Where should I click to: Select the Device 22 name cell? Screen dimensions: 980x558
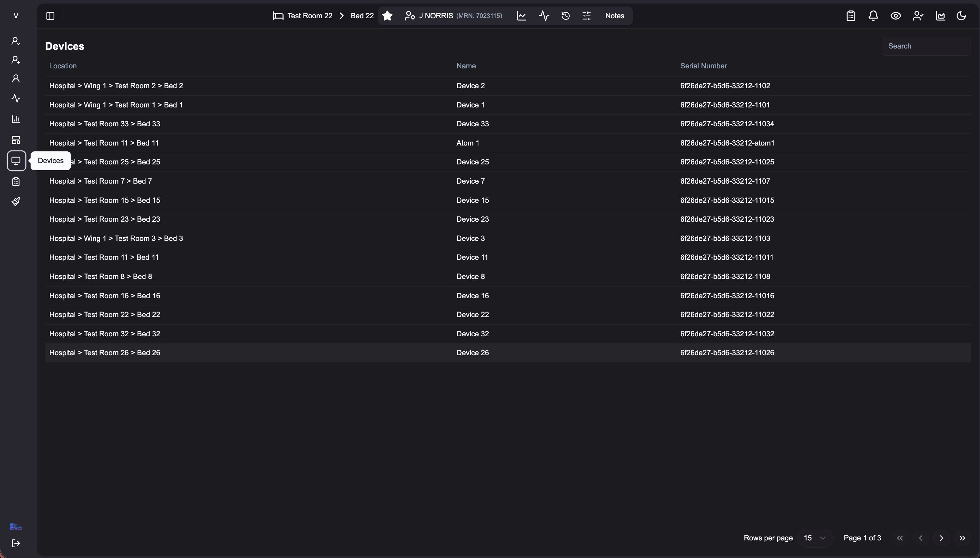tap(472, 314)
